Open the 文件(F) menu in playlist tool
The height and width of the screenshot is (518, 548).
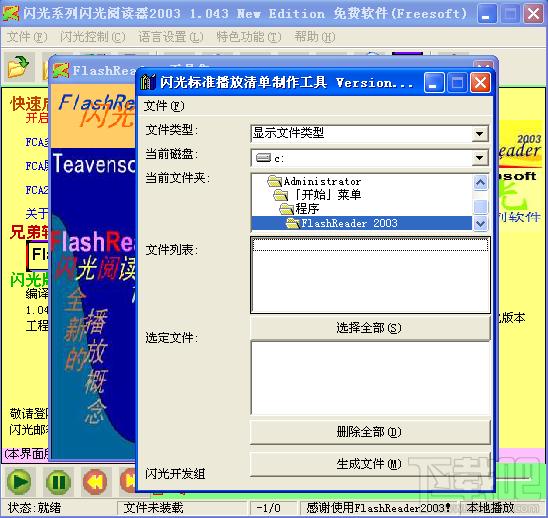coord(164,106)
